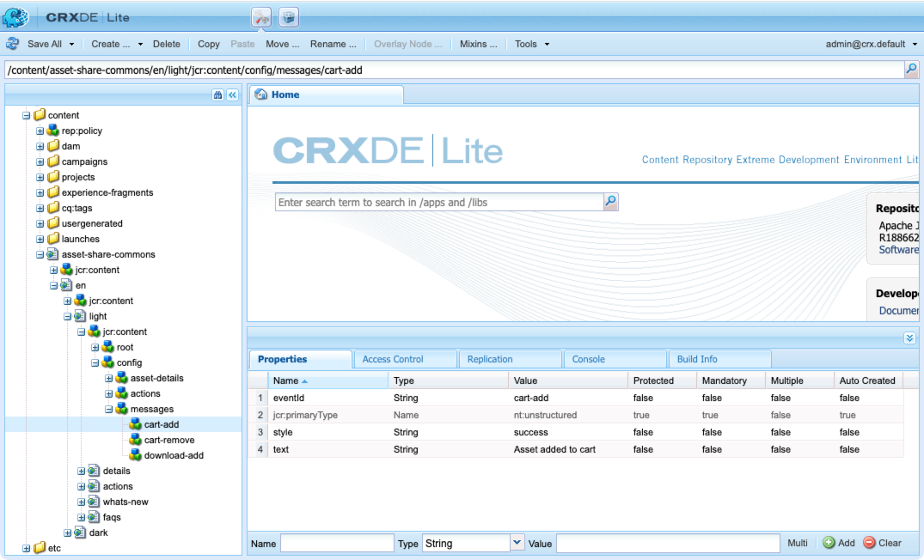
Task: Click the Mixins toolbar button
Action: [478, 44]
